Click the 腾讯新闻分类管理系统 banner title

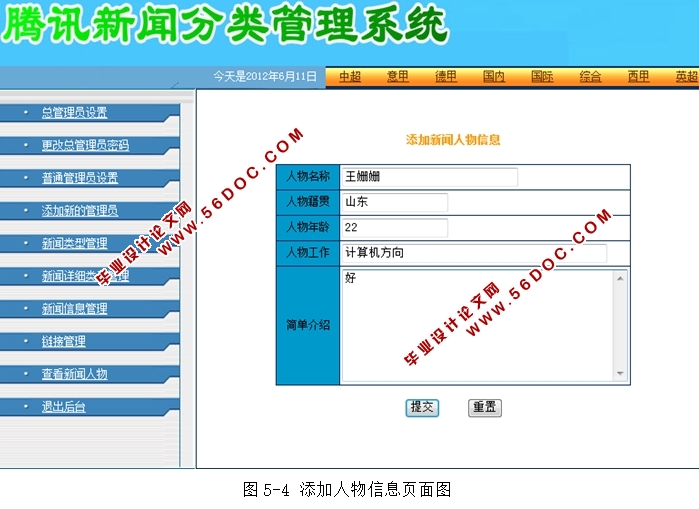(225, 23)
